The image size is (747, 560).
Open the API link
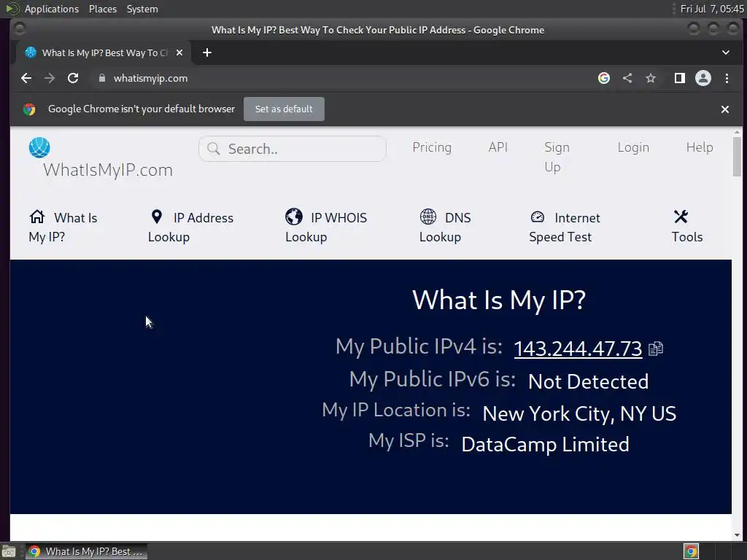(498, 147)
